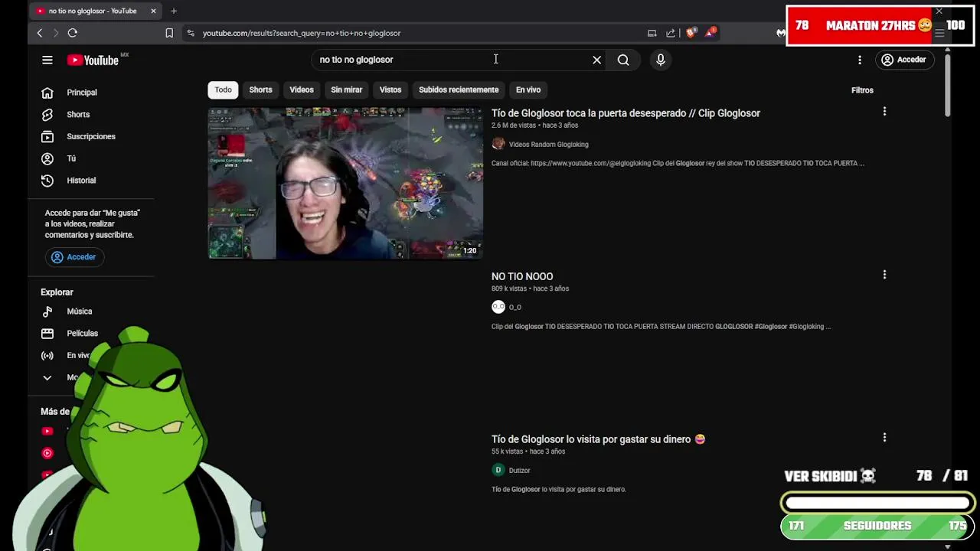The width and height of the screenshot is (980, 551).
Task: Select the En vivo filter chip
Action: point(528,90)
